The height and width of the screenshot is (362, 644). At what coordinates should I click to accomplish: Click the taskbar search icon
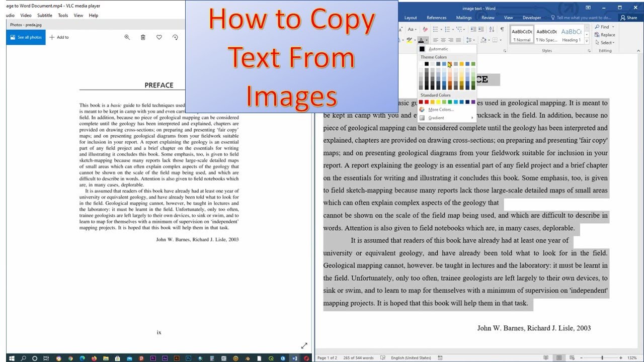coord(23,358)
